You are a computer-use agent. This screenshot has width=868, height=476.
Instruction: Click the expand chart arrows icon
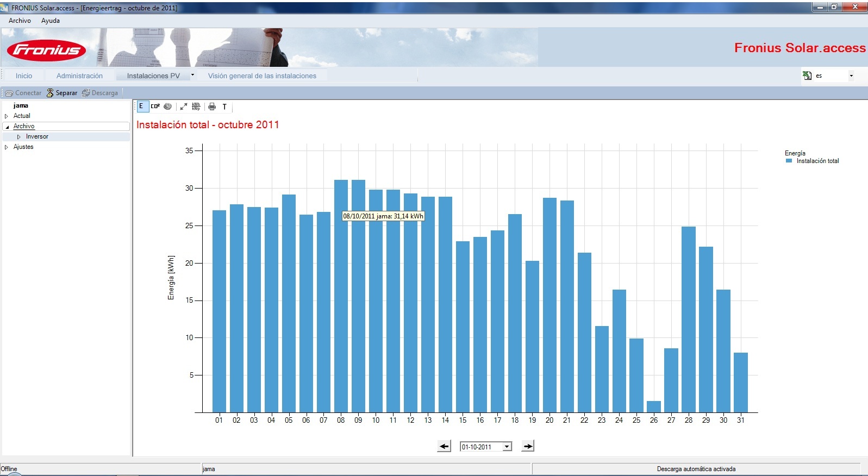pos(184,107)
